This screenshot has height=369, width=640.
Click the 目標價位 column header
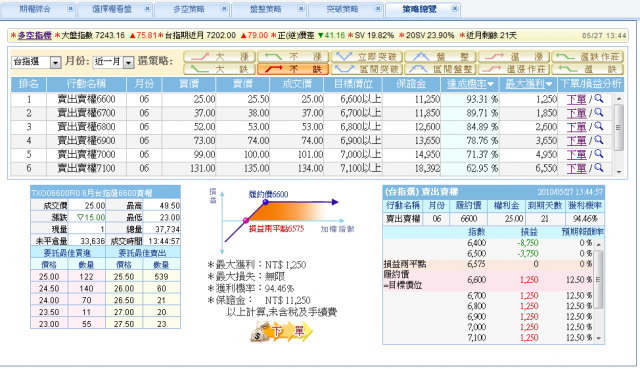click(x=353, y=84)
